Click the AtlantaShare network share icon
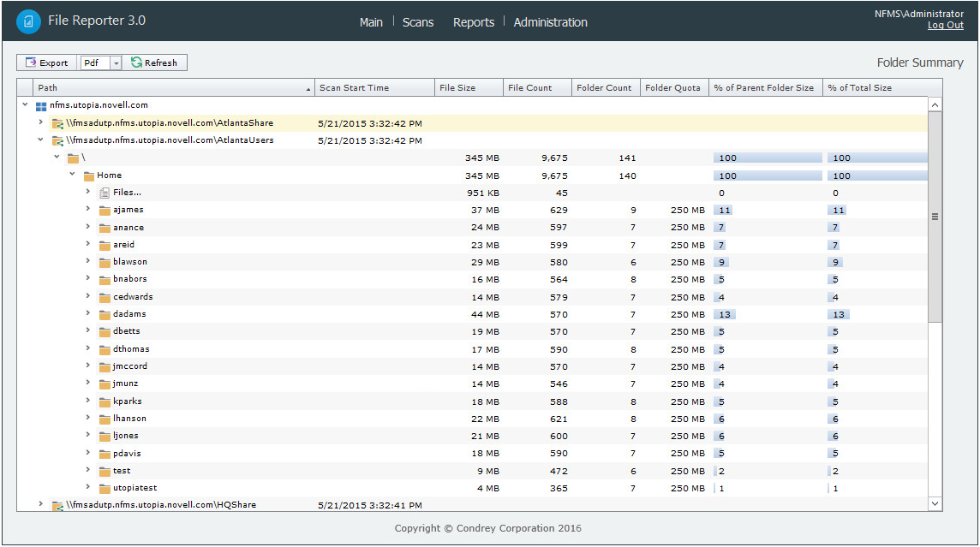 57,123
